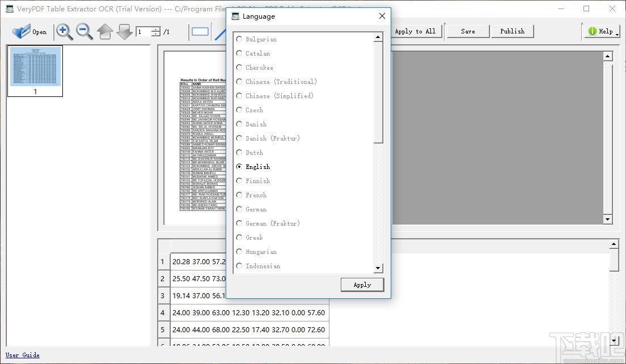
Task: Increase page number with spinner up arrow
Action: pos(155,29)
